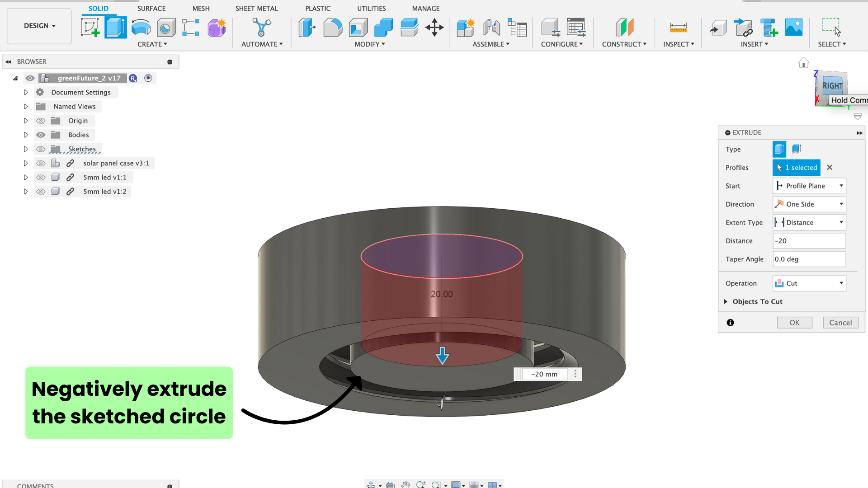Click the Taper Angle input field
Viewport: 868px width, 488px height.
point(809,259)
